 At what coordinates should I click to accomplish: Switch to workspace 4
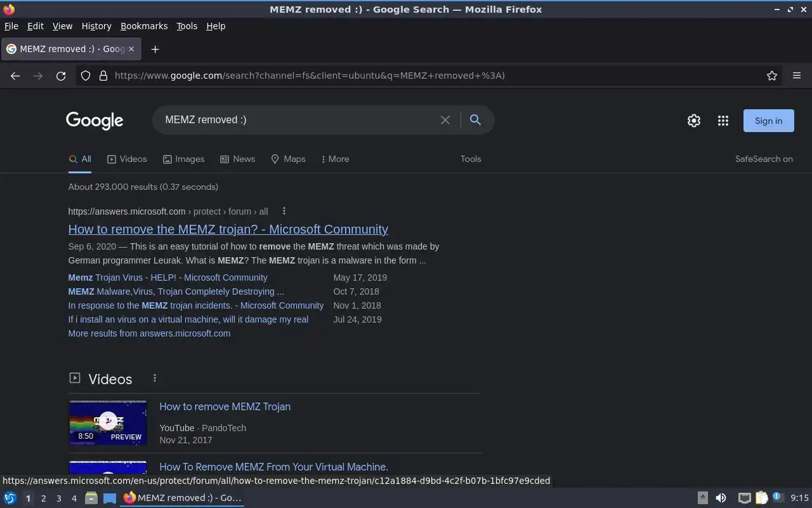coord(74,498)
